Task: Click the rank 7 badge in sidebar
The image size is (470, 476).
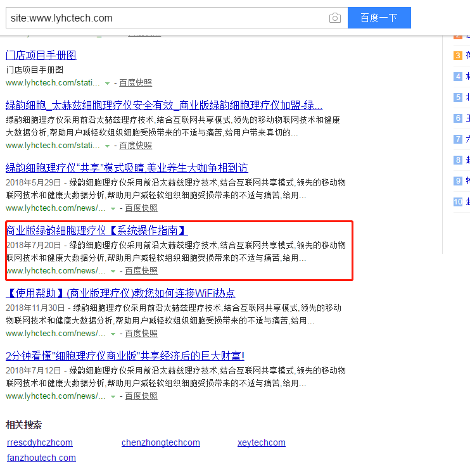Action: click(x=458, y=139)
